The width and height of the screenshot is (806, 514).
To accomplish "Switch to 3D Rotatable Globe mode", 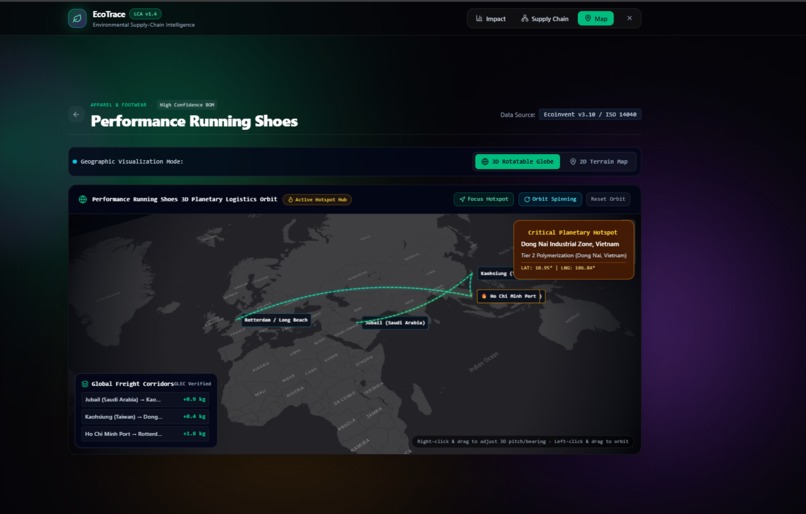I will (518, 161).
